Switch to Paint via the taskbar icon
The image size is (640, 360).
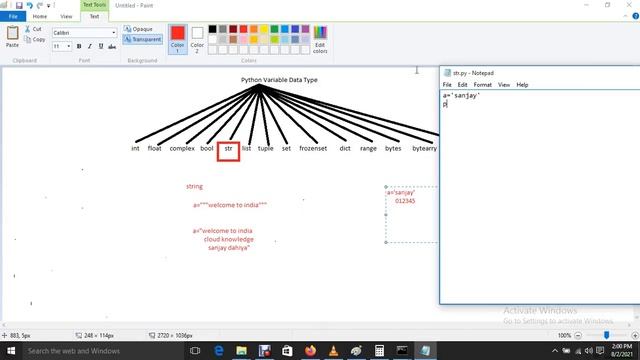pyautogui.click(x=356, y=351)
